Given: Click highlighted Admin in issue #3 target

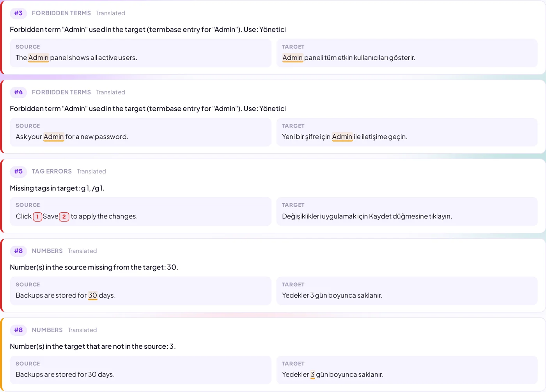Looking at the screenshot, I should point(292,58).
